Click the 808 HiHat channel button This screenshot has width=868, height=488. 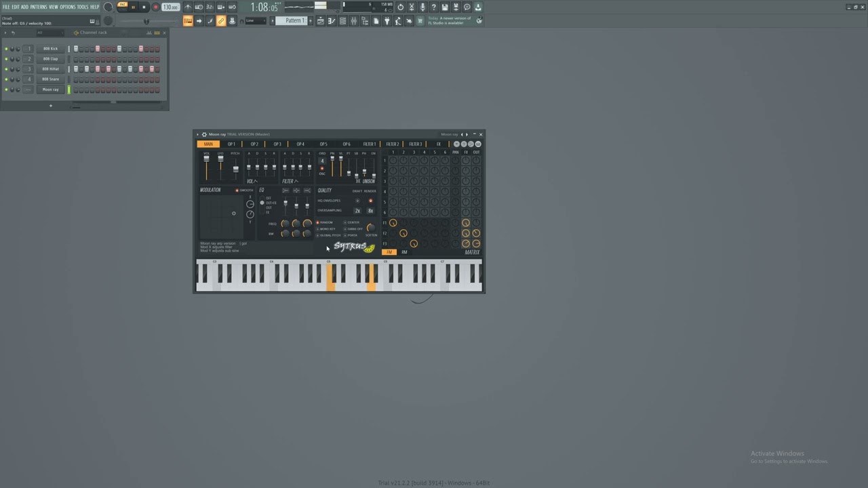[x=51, y=69]
